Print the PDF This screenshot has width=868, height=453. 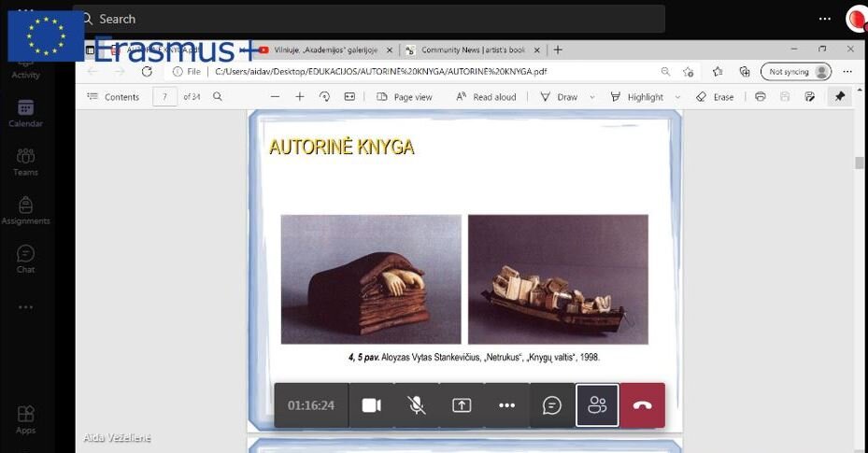click(x=760, y=97)
